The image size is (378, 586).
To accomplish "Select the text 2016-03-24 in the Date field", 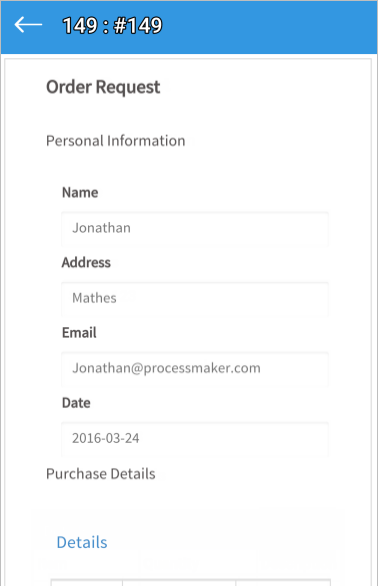I will point(106,438).
